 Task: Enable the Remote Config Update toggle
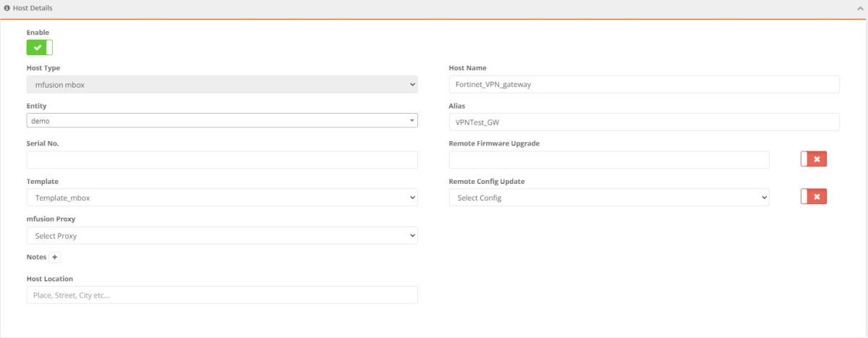point(814,197)
